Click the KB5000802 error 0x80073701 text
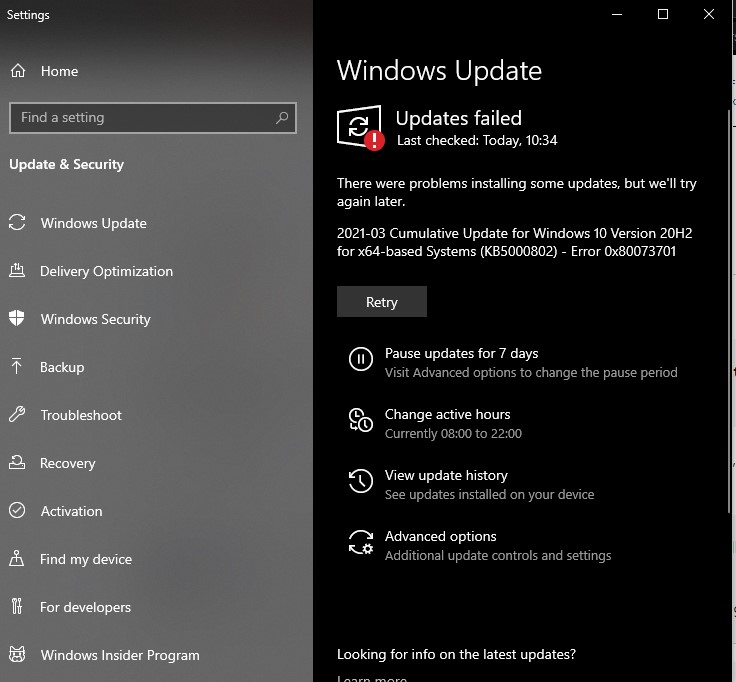 [514, 242]
